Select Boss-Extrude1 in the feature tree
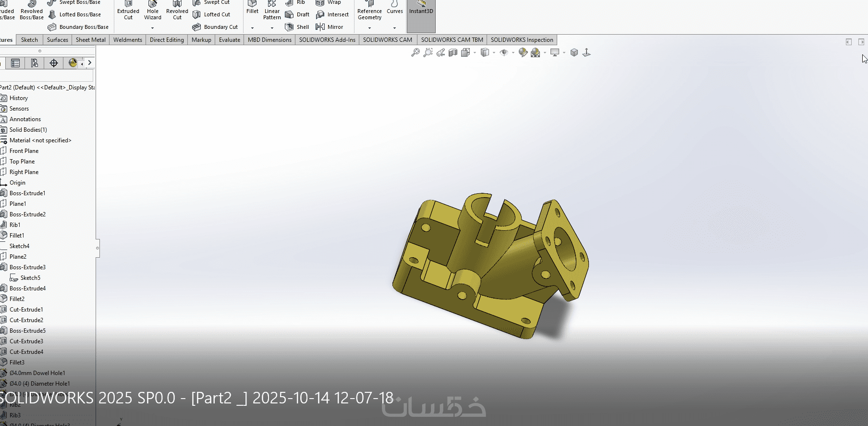Image resolution: width=868 pixels, height=426 pixels. coord(27,193)
